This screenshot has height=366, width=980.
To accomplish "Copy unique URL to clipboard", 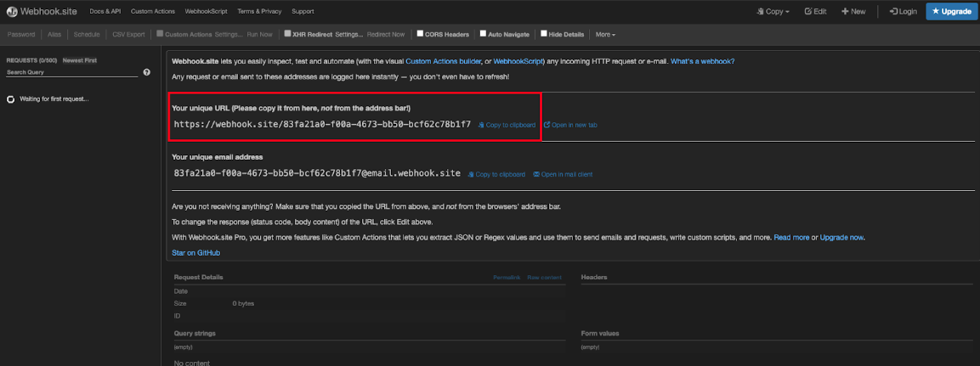I will (507, 125).
